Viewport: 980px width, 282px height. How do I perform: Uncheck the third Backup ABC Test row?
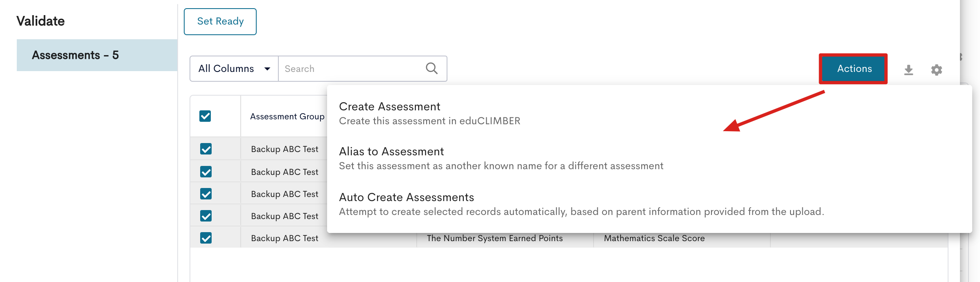pyautogui.click(x=206, y=194)
